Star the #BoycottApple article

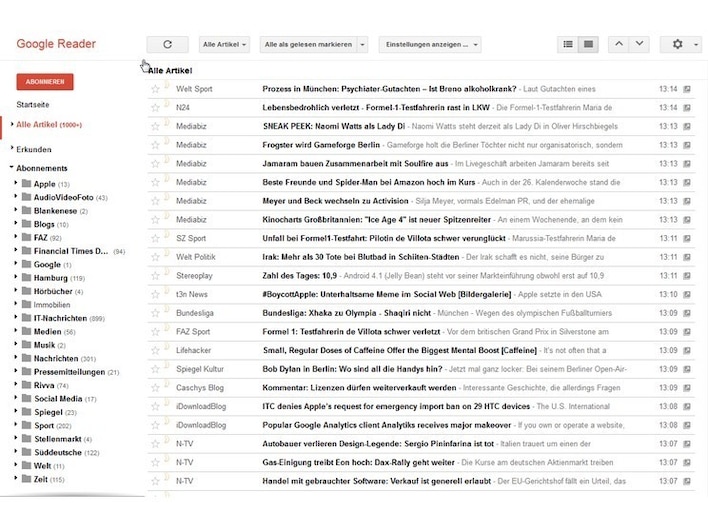pyautogui.click(x=155, y=294)
